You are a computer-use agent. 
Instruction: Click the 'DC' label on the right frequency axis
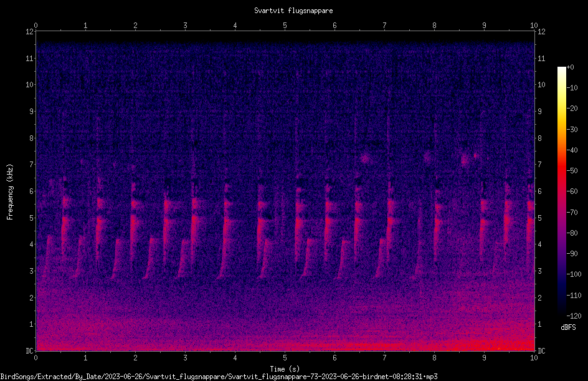pos(541,351)
